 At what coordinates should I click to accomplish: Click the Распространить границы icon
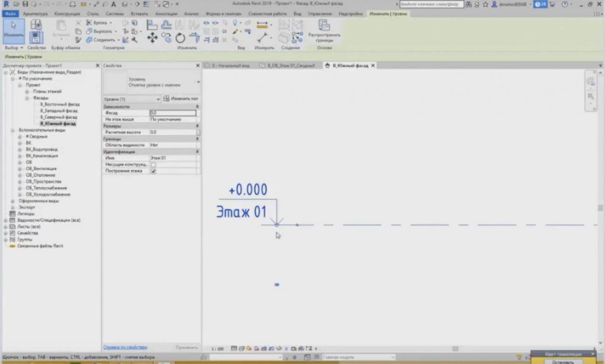[324, 26]
